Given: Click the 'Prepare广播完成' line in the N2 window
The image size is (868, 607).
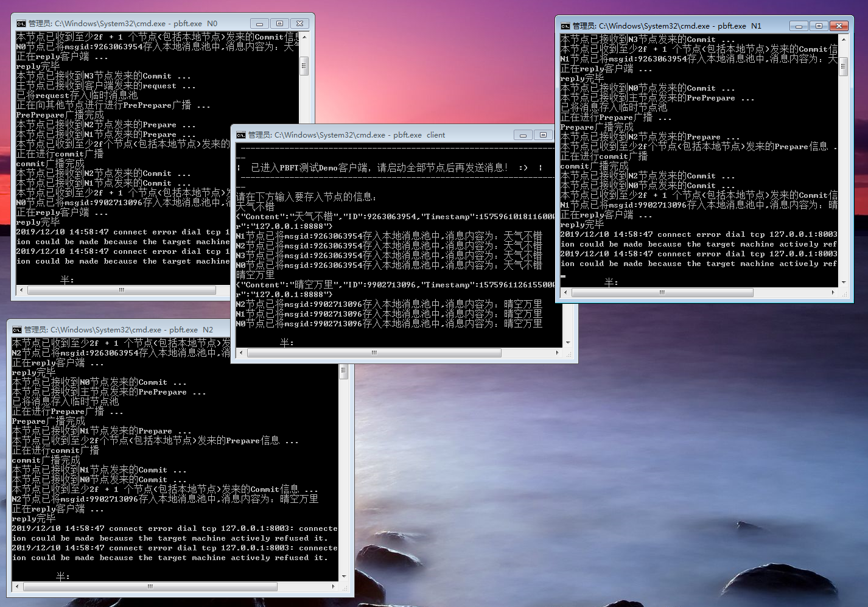Looking at the screenshot, I should [48, 421].
